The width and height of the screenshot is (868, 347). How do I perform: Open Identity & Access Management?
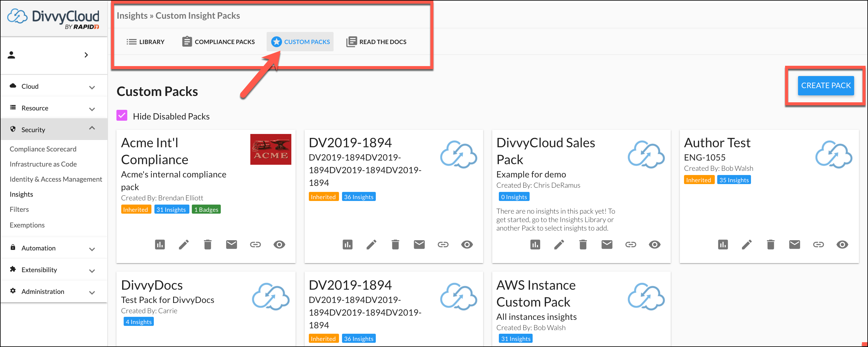[x=55, y=180]
